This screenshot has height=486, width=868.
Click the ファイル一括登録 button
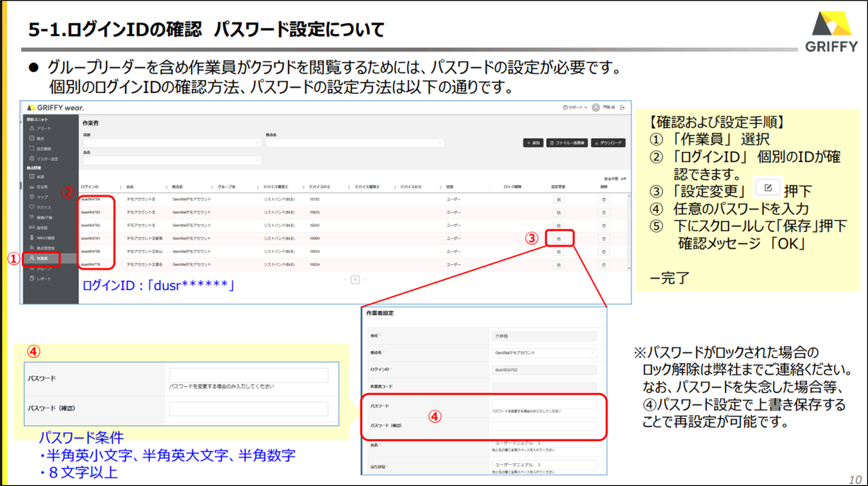567,143
